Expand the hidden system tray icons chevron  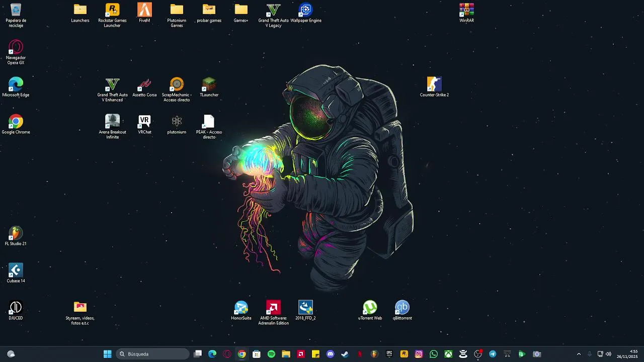(579, 354)
